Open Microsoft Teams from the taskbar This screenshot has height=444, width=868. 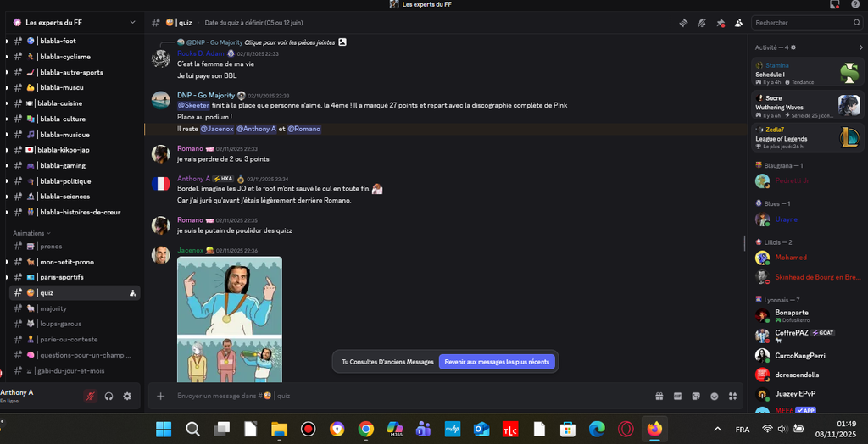coord(424,429)
